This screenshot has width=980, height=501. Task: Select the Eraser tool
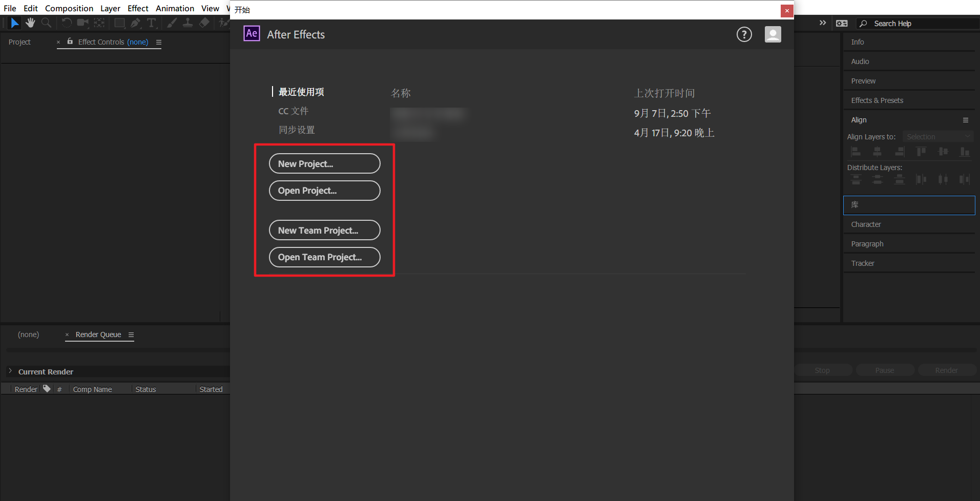click(x=204, y=23)
